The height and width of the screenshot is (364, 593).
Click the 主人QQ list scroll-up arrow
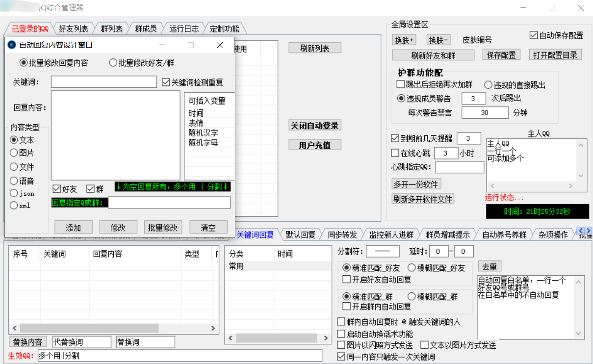581,144
